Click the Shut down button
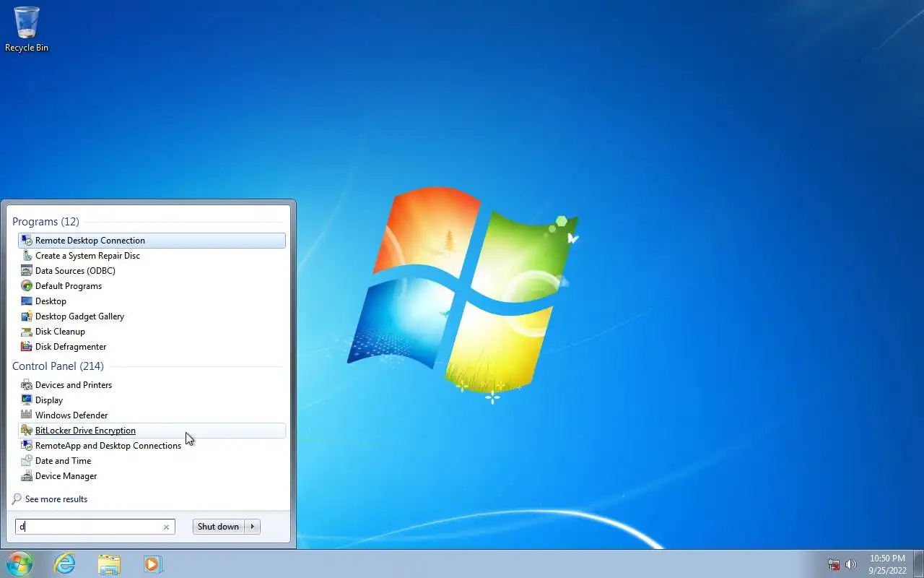 218,527
